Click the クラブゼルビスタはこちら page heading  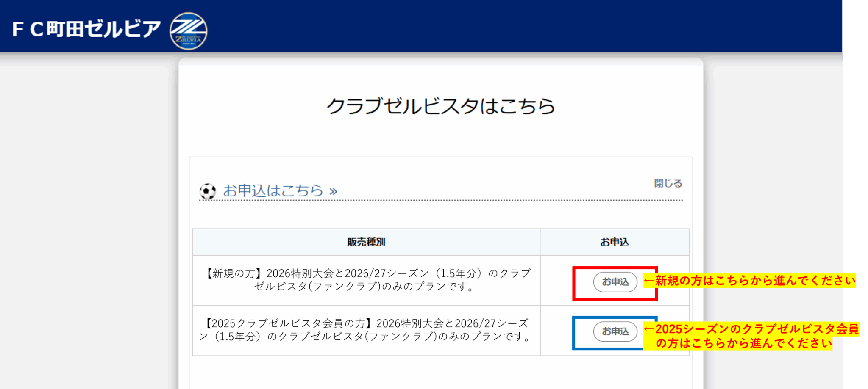pos(440,106)
